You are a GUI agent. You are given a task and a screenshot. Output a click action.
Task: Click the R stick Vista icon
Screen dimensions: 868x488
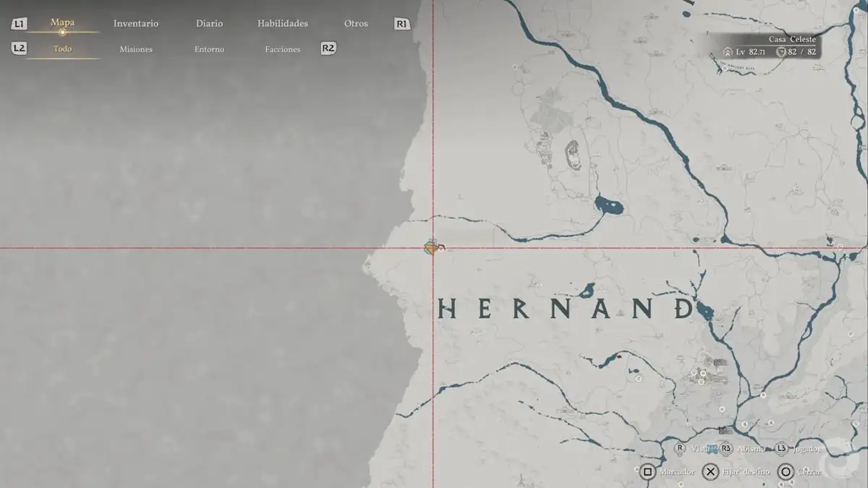coord(680,448)
